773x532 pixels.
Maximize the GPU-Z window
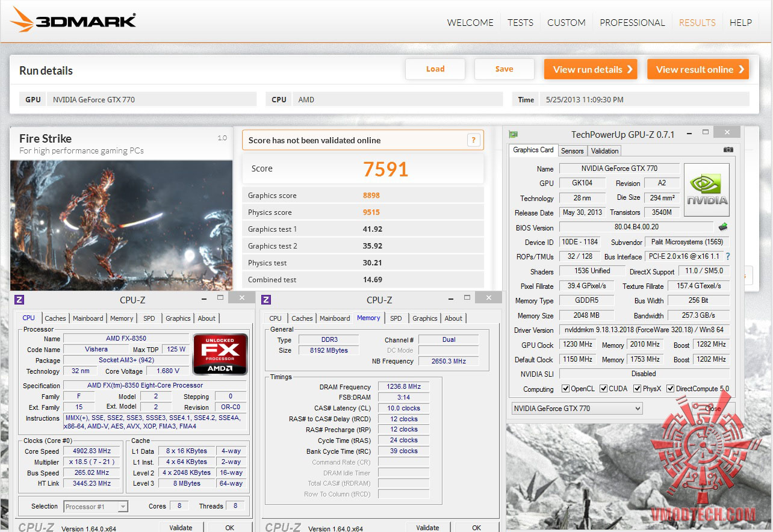(x=706, y=131)
